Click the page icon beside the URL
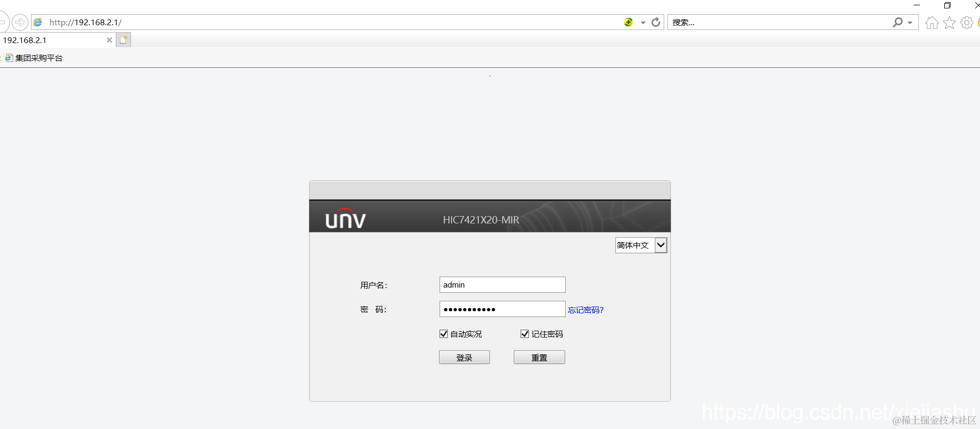Image resolution: width=980 pixels, height=429 pixels. coord(38,22)
